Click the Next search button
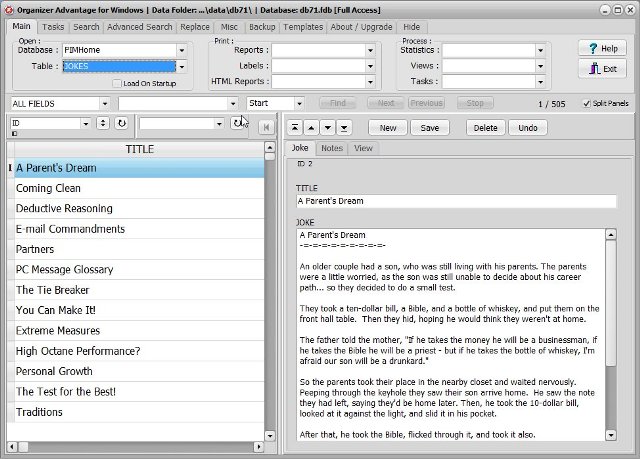640x459 pixels. pos(386,103)
